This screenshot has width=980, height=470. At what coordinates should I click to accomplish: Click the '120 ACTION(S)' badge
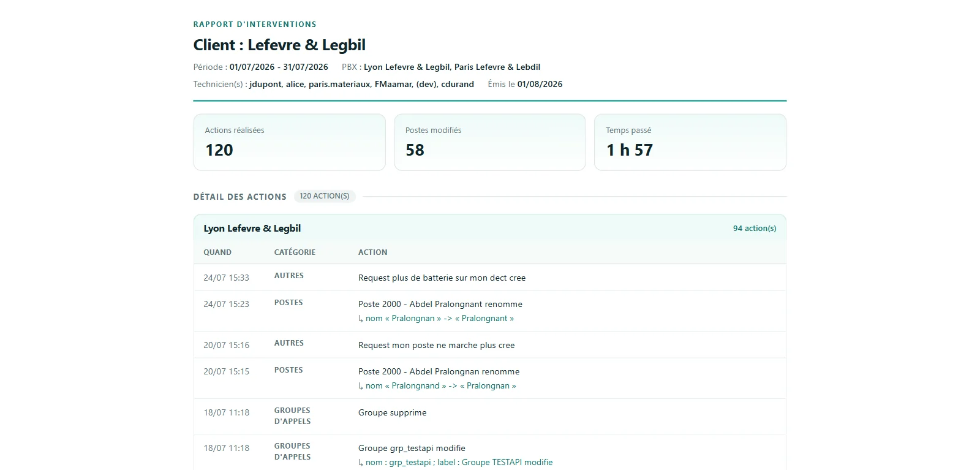[x=325, y=196]
